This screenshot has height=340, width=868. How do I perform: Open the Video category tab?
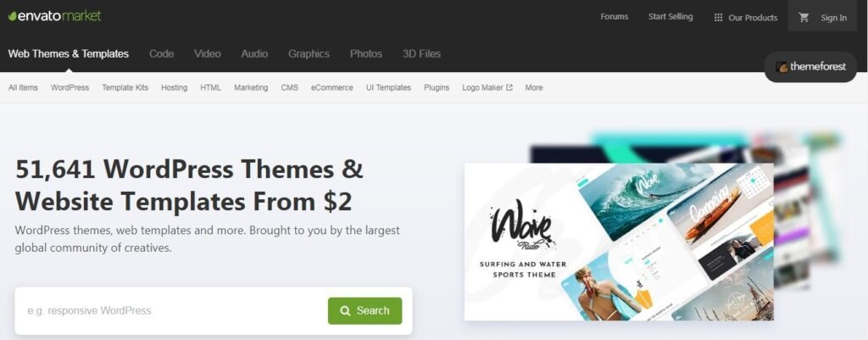[x=208, y=53]
